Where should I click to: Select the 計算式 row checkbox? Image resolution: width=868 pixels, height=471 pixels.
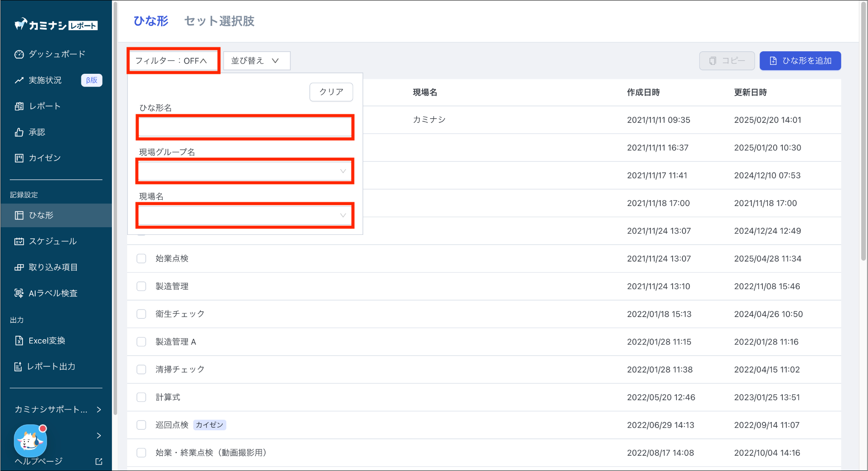tap(141, 397)
